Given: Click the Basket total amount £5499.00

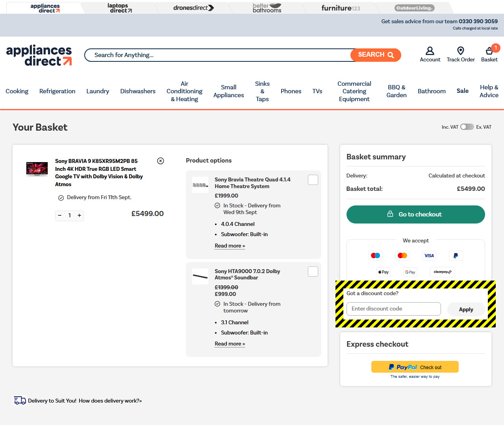Looking at the screenshot, I should tap(471, 189).
